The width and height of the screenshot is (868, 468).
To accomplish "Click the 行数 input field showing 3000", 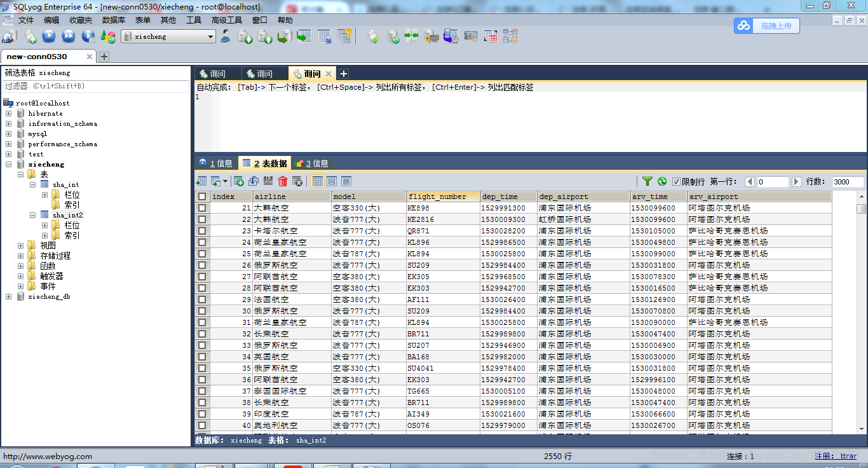I will (848, 182).
